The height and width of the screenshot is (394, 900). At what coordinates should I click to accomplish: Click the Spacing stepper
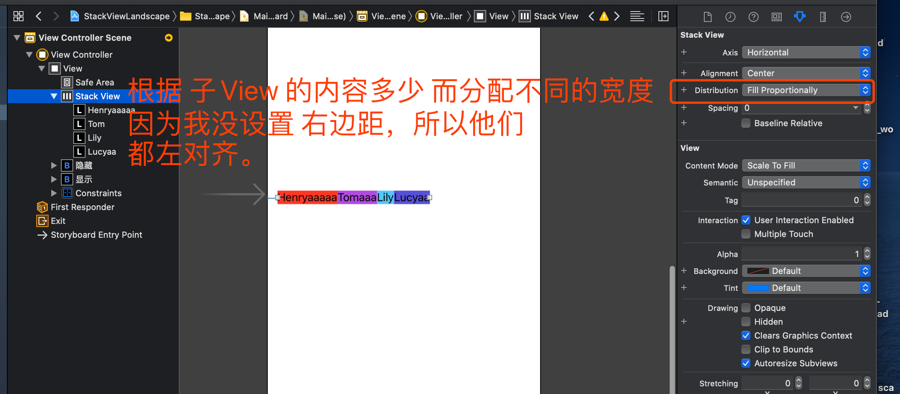[867, 108]
